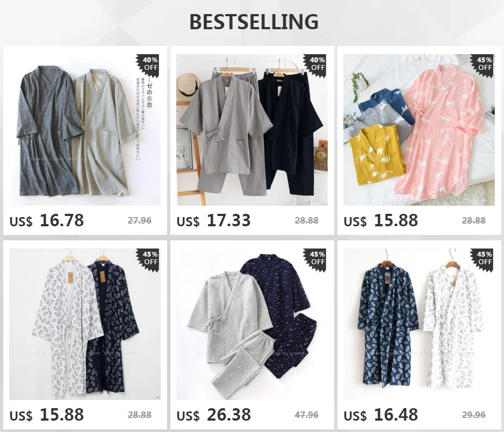Open the navy leaf kimono on hanger product

tap(419, 324)
